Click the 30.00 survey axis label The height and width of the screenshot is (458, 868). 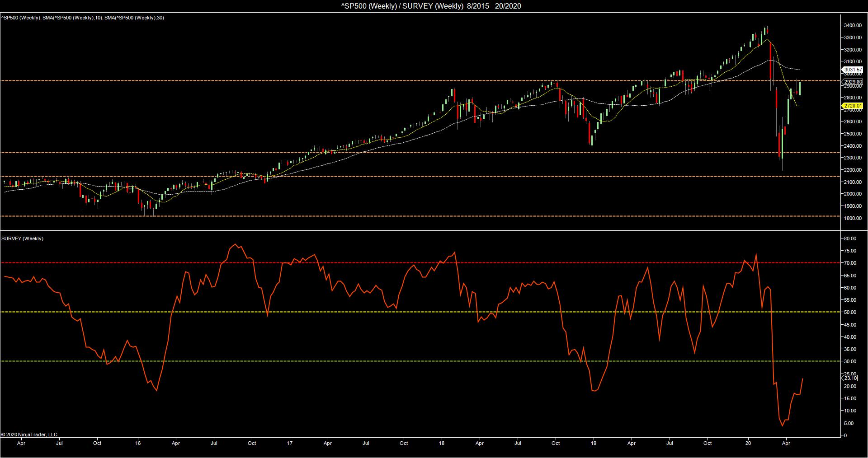850,361
